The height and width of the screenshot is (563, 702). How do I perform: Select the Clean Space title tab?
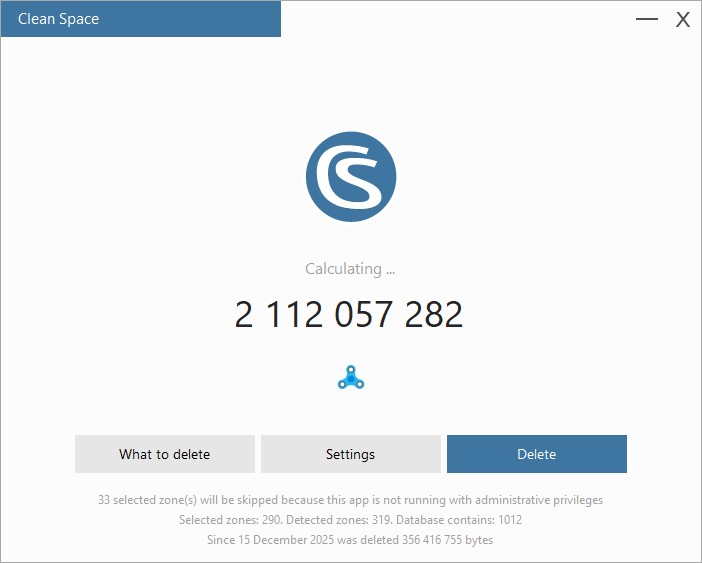(141, 19)
